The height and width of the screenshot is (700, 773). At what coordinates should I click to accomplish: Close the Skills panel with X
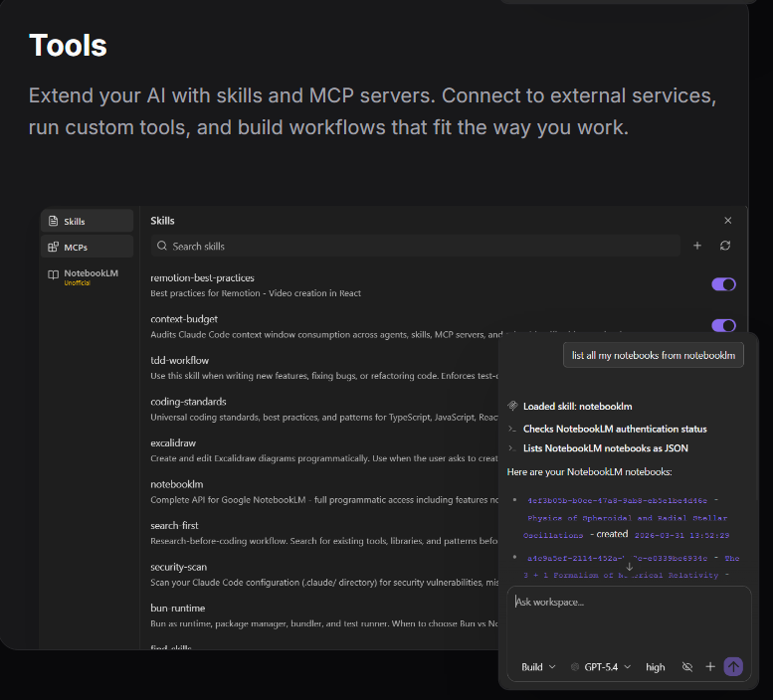click(x=727, y=221)
